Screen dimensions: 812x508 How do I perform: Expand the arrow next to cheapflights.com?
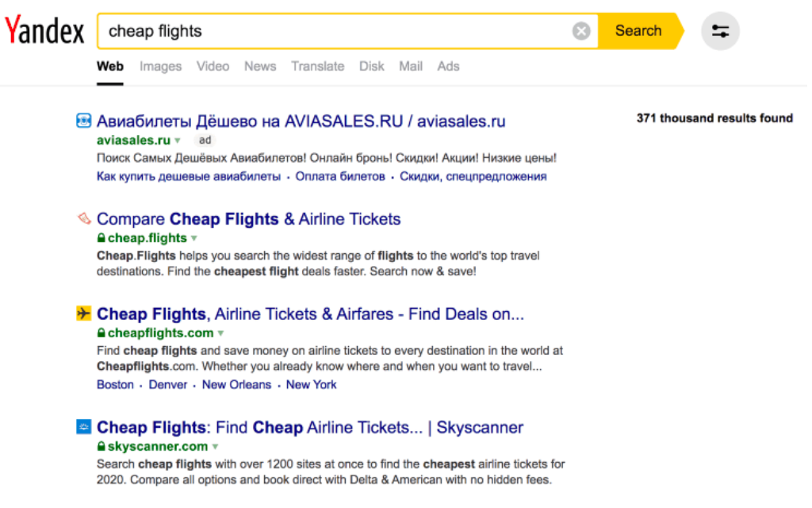[220, 333]
